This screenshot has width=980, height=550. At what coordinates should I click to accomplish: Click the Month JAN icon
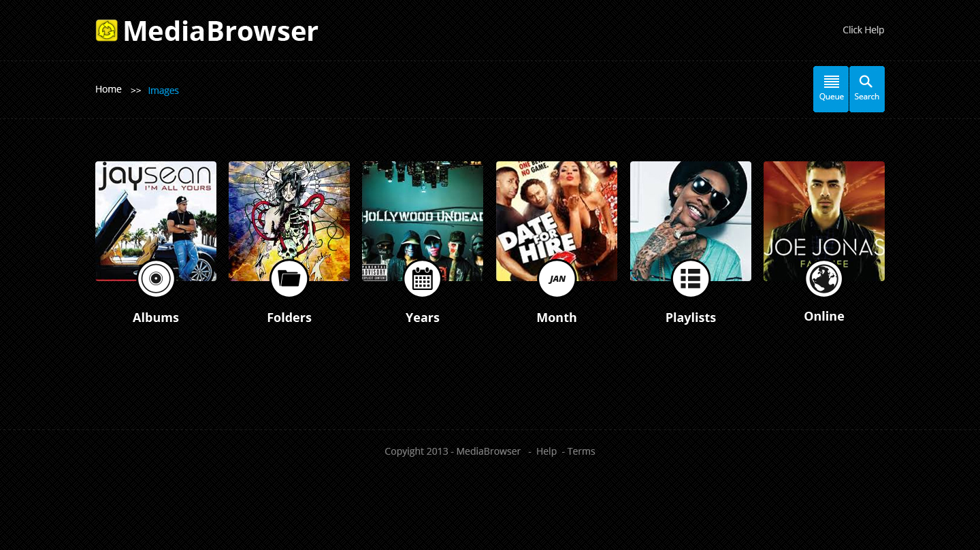(x=557, y=278)
